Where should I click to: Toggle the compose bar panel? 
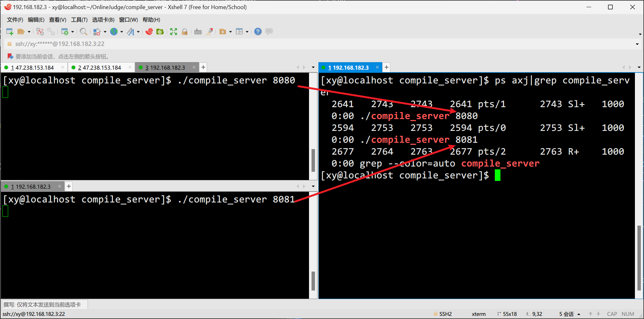[x=269, y=31]
